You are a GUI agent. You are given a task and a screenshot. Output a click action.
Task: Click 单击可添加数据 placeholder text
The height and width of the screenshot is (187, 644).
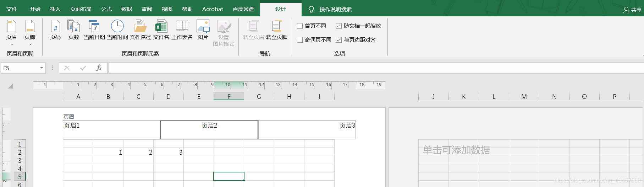click(456, 150)
